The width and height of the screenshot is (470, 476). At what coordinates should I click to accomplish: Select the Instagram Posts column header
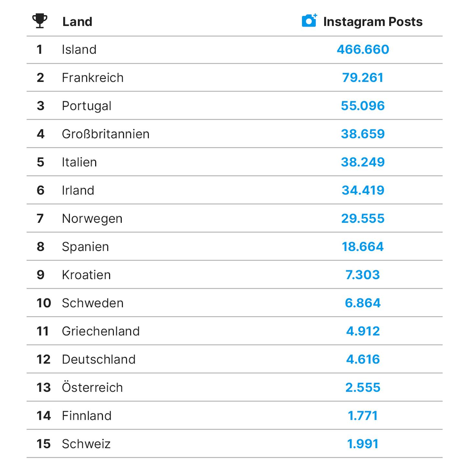[373, 22]
